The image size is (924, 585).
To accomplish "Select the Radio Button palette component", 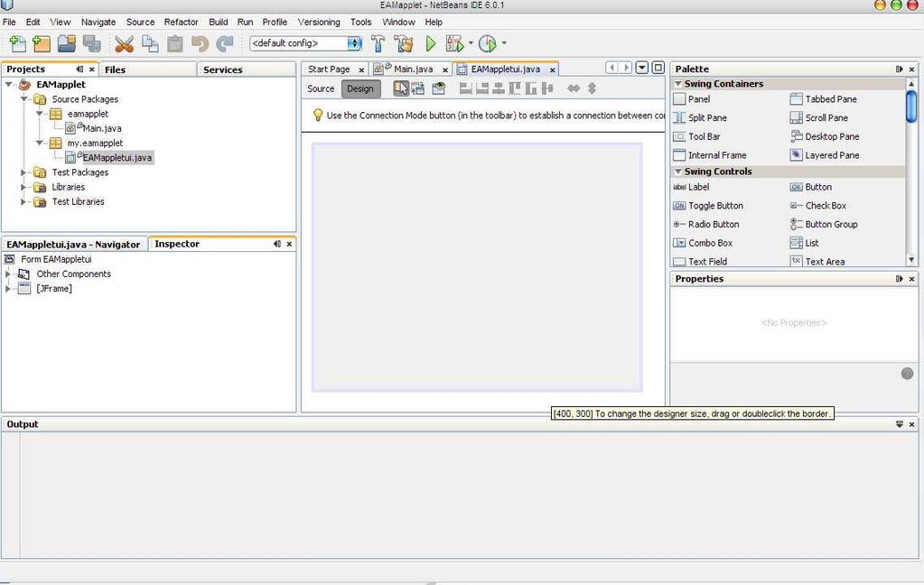I will coord(706,225).
